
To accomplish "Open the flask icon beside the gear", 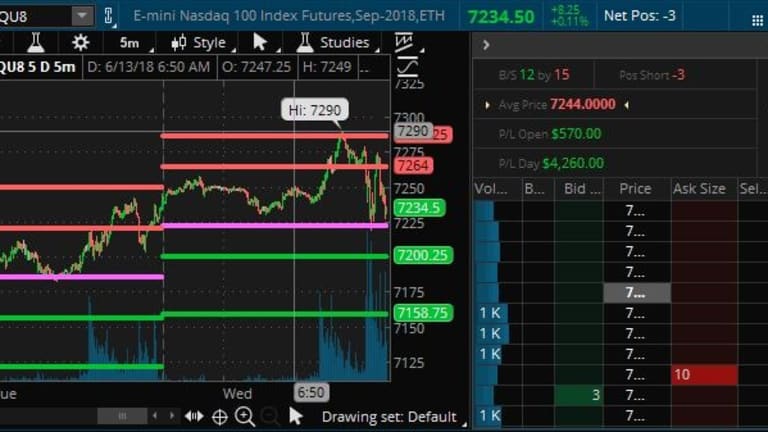I will coord(36,43).
